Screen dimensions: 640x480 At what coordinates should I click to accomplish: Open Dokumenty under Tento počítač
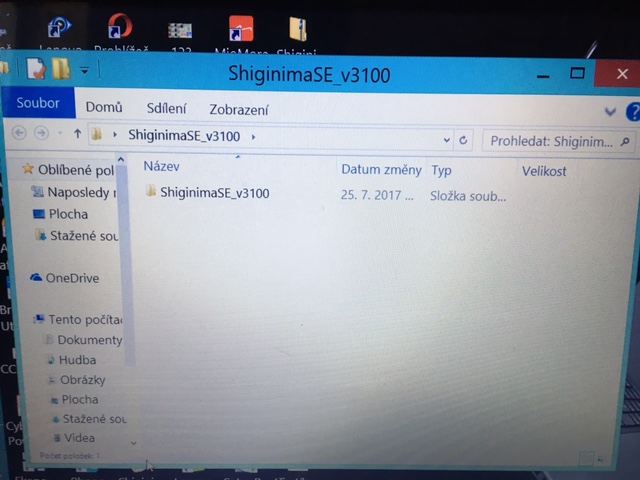point(90,340)
